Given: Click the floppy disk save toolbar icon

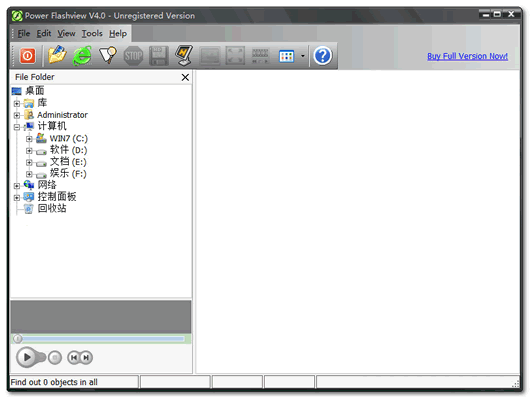Looking at the screenshot, I should click(159, 56).
